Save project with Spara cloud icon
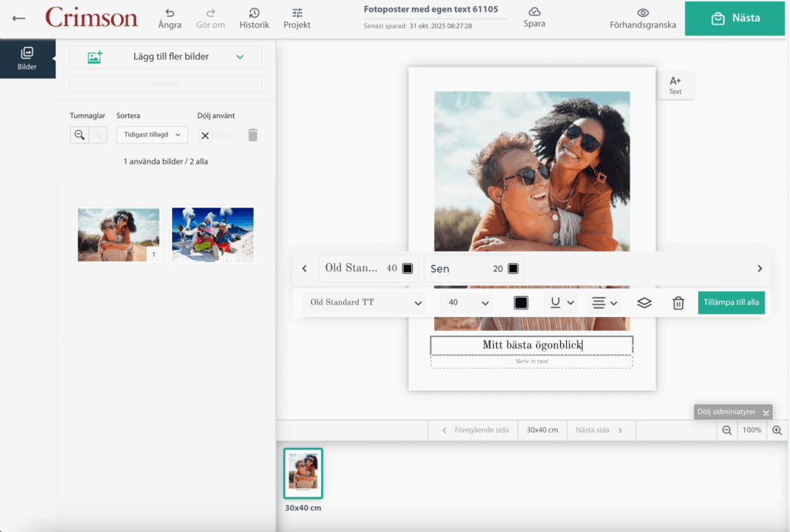The height and width of the screenshot is (532, 790). tap(534, 18)
